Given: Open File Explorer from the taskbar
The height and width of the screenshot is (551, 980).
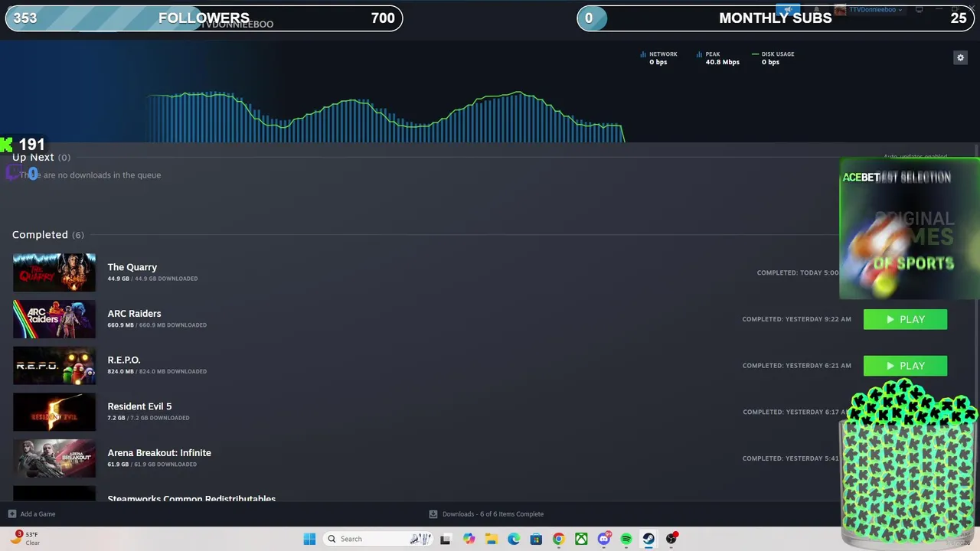Looking at the screenshot, I should pos(492,539).
